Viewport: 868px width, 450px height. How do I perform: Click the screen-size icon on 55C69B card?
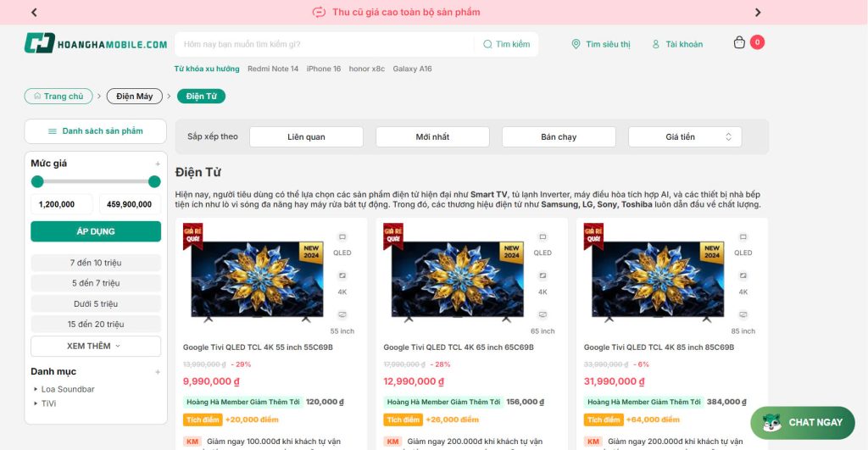point(342,315)
